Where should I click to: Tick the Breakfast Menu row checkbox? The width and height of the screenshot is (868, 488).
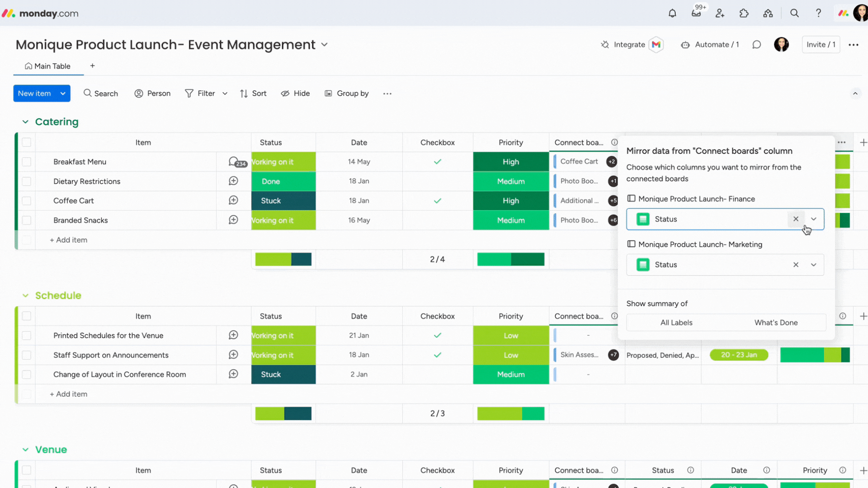tap(27, 162)
